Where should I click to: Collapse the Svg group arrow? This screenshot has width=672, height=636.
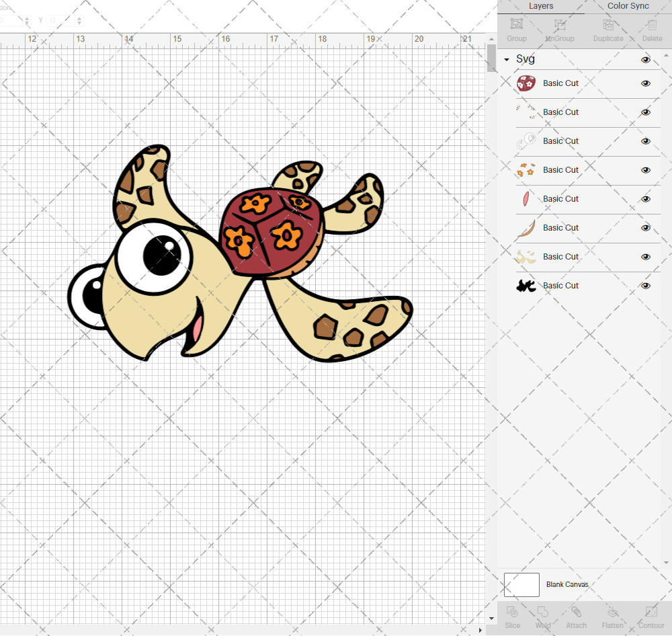507,60
